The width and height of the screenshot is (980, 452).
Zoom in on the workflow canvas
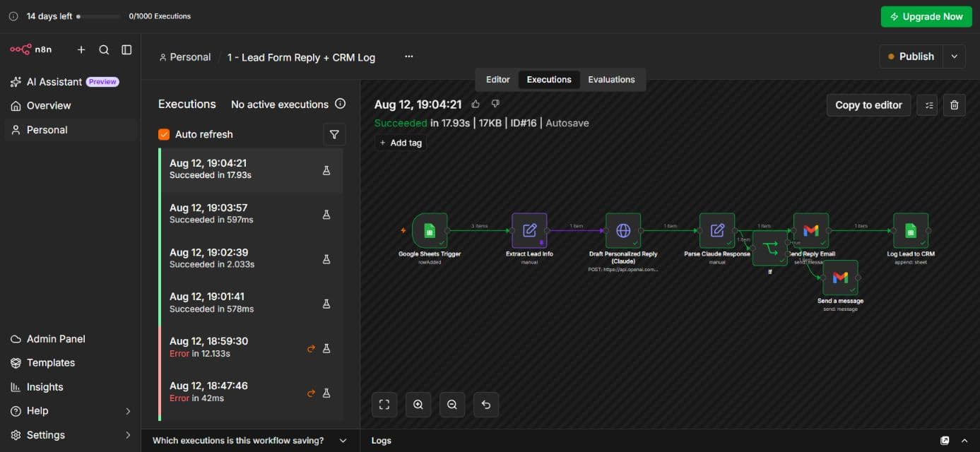418,405
